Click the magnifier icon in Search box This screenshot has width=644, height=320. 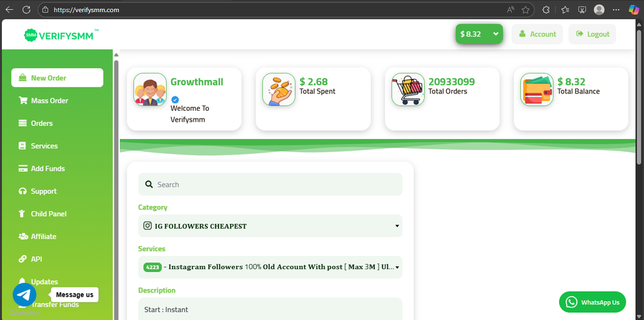tap(149, 184)
